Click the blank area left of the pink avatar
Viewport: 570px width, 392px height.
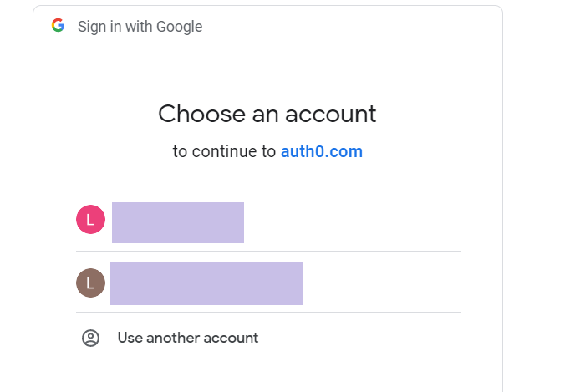point(54,220)
